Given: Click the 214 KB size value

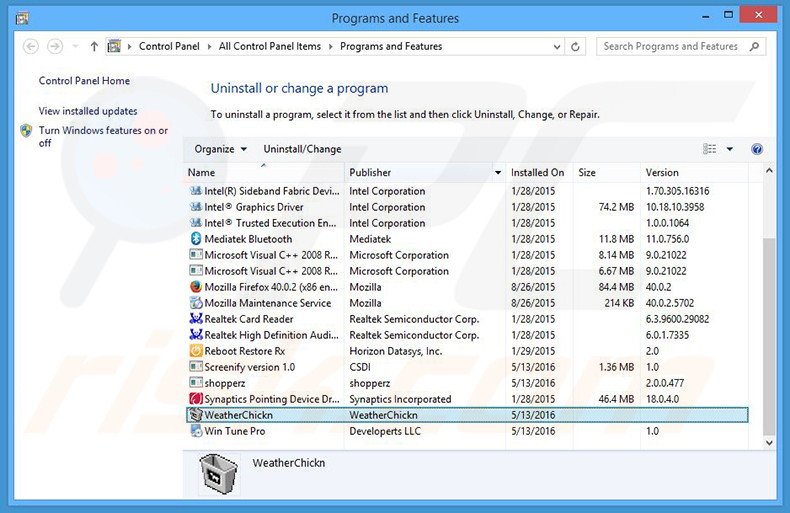Looking at the screenshot, I should tap(619, 303).
